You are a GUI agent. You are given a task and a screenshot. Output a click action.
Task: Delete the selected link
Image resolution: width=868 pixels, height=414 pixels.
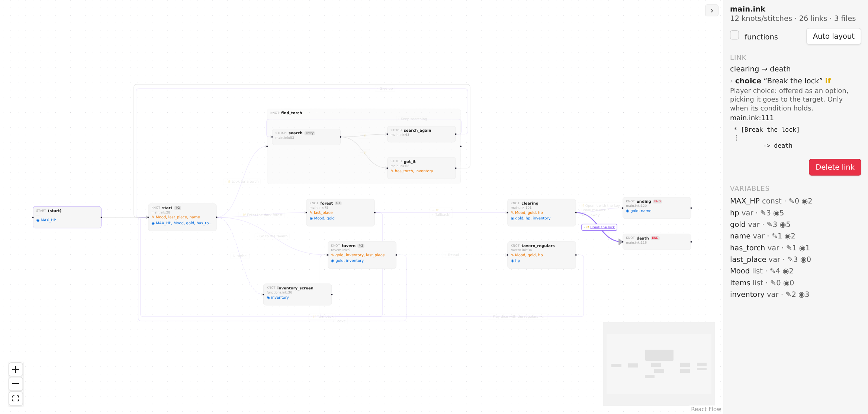pos(835,167)
